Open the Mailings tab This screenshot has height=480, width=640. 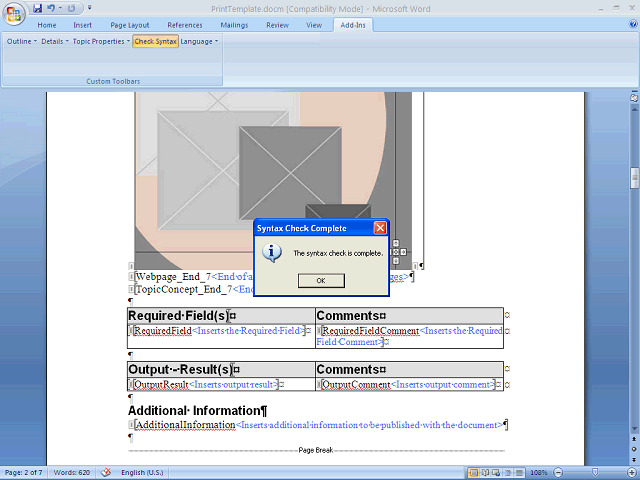click(x=234, y=25)
